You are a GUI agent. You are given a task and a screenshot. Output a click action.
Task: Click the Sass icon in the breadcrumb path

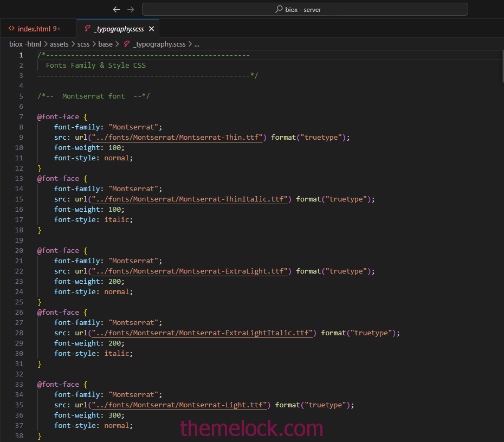click(127, 44)
